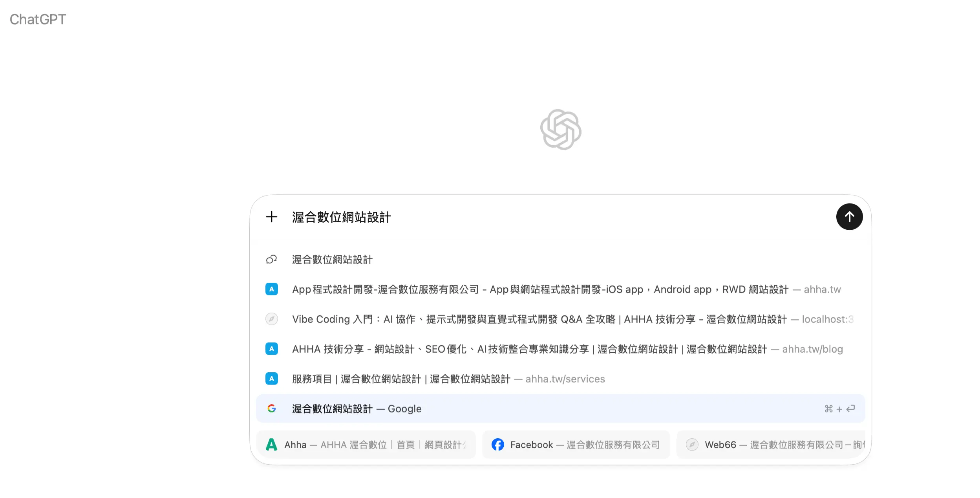Click the Facebook icon in the bottom chip
The image size is (980, 498).
(x=498, y=444)
